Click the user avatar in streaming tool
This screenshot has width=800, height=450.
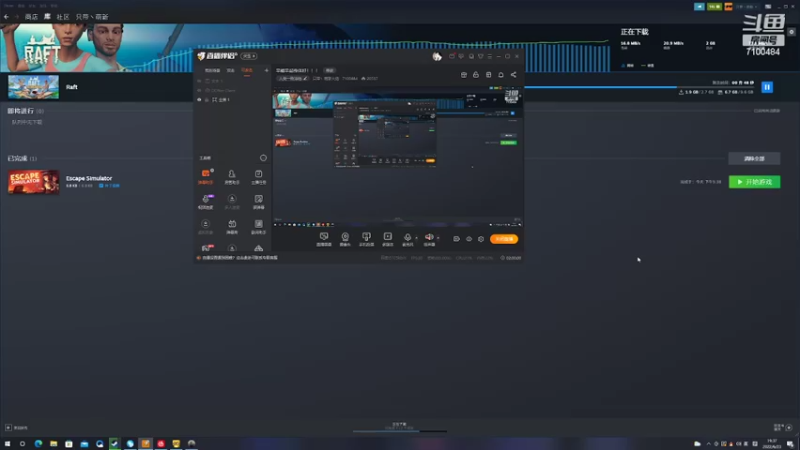click(437, 57)
